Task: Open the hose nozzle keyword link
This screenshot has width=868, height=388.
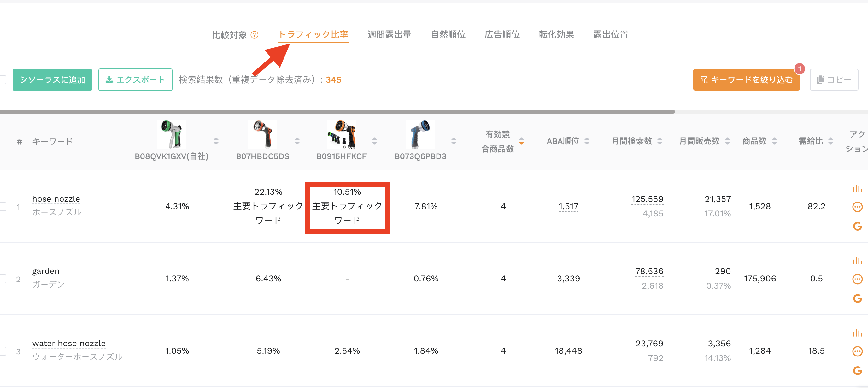Action: click(x=56, y=199)
